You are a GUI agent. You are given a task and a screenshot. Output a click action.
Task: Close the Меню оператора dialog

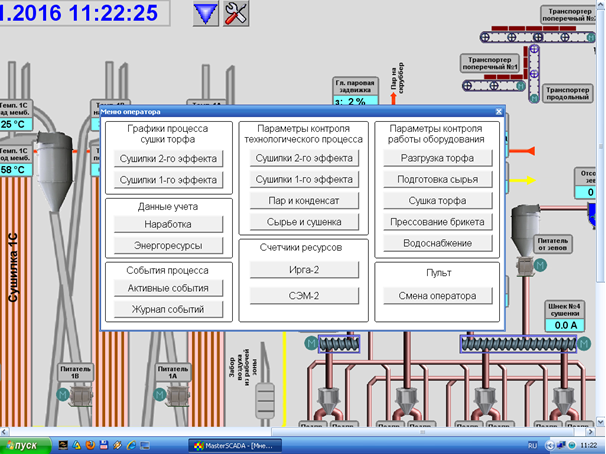click(499, 113)
